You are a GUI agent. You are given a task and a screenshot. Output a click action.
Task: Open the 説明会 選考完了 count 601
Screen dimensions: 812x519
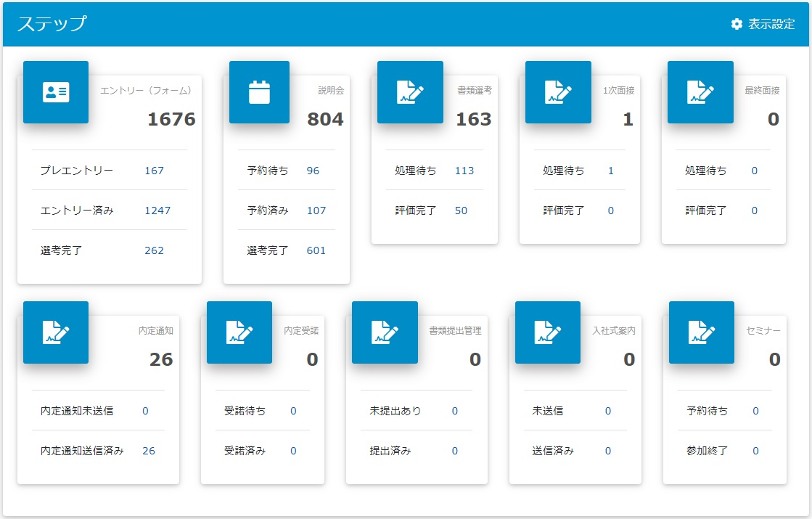316,250
